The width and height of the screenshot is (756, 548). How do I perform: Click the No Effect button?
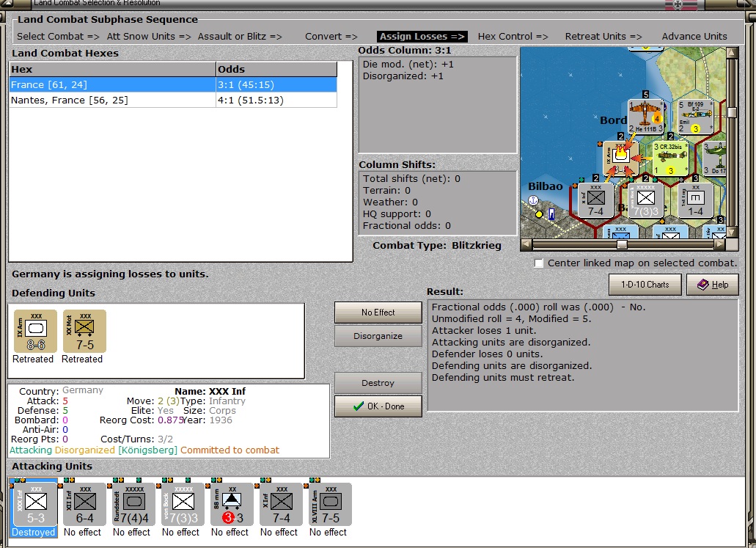point(378,313)
